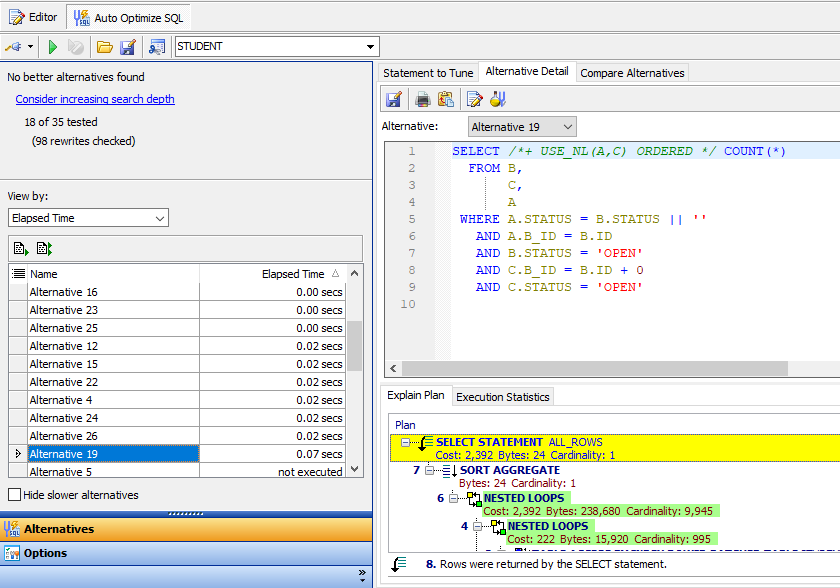Open file with yellow folder icon
The height and width of the screenshot is (588, 840).
[104, 47]
